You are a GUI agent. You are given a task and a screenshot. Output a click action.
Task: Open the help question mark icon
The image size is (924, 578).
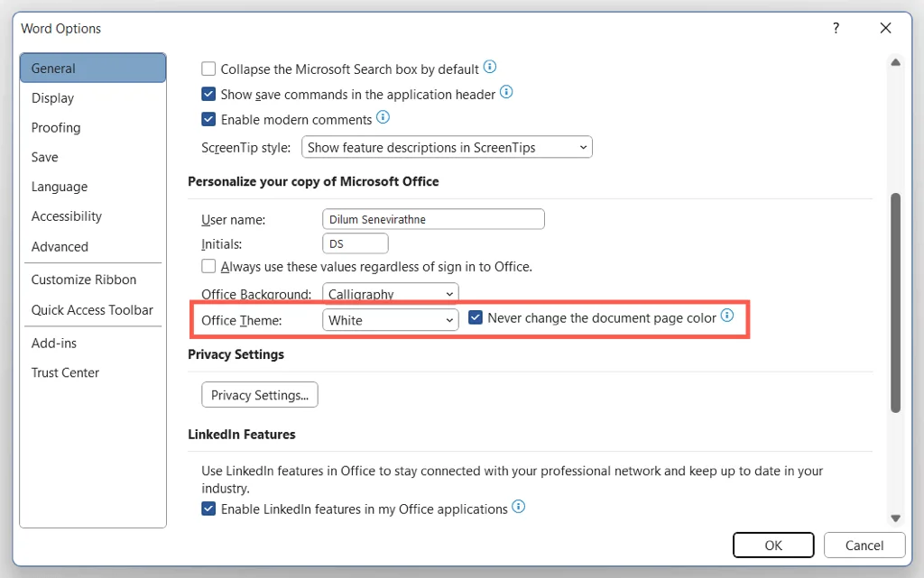pyautogui.click(x=836, y=28)
